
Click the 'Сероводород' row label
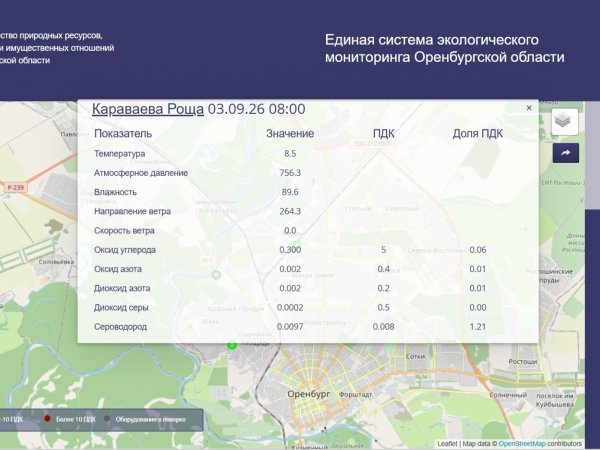120,327
